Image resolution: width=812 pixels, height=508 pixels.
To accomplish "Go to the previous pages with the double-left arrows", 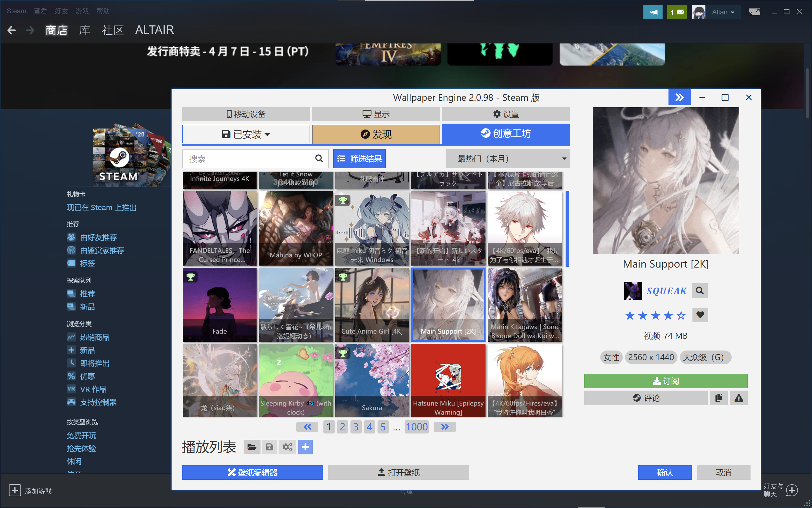I will (307, 427).
